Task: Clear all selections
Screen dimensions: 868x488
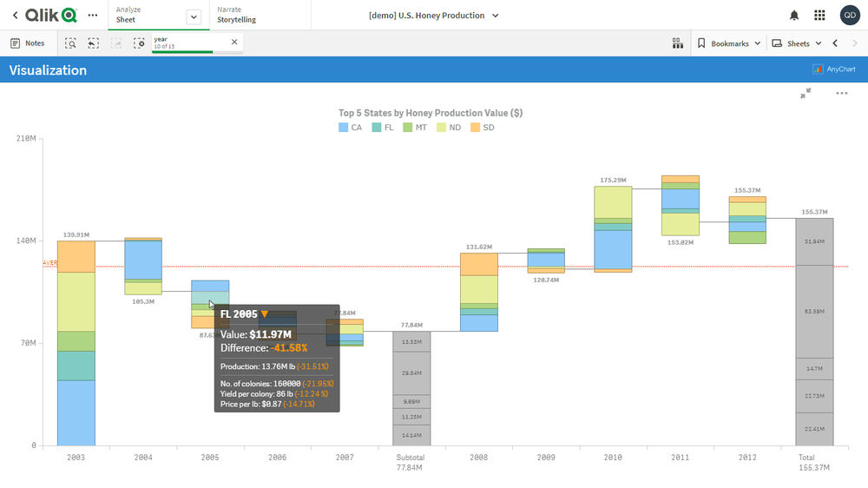Action: (x=139, y=43)
